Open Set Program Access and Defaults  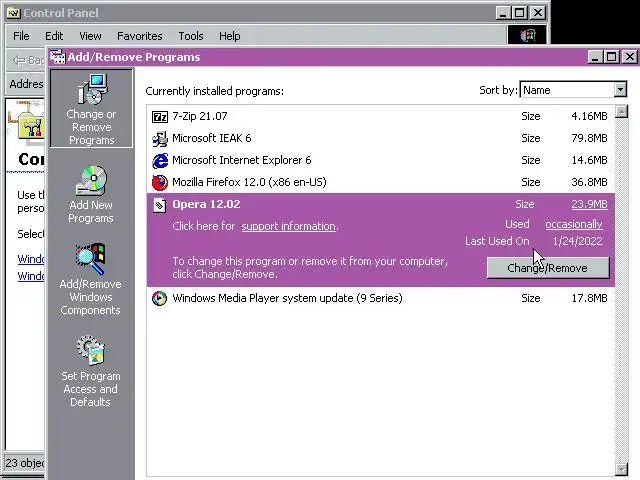(91, 371)
